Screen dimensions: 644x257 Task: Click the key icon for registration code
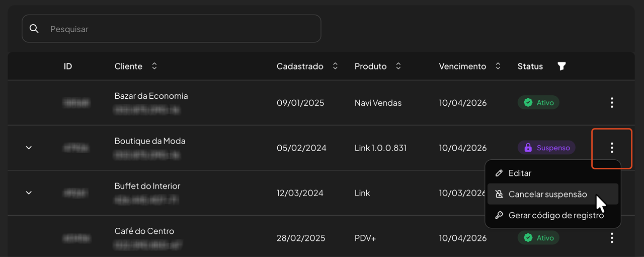499,215
